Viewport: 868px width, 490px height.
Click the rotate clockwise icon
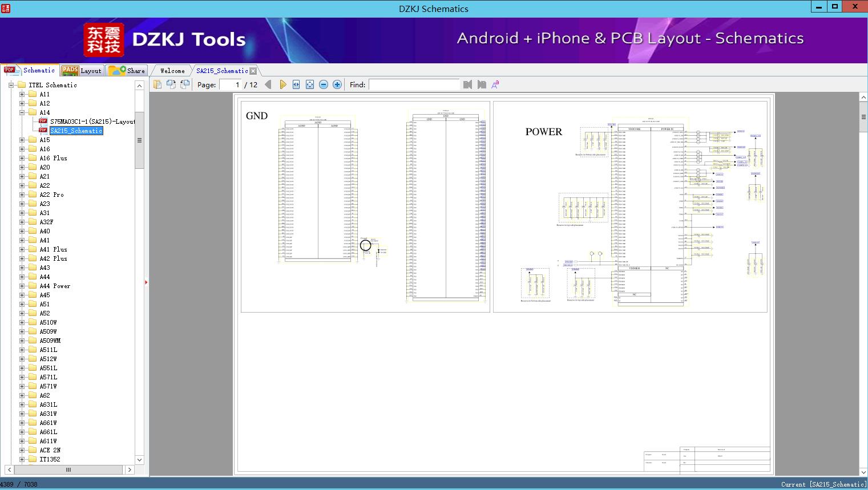(185, 84)
